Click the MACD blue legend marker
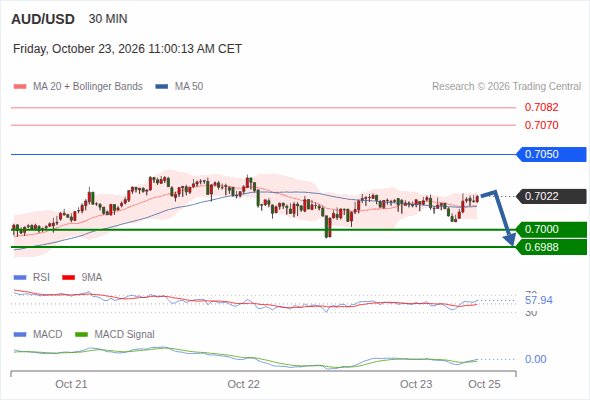The image size is (590, 400). click(20, 335)
